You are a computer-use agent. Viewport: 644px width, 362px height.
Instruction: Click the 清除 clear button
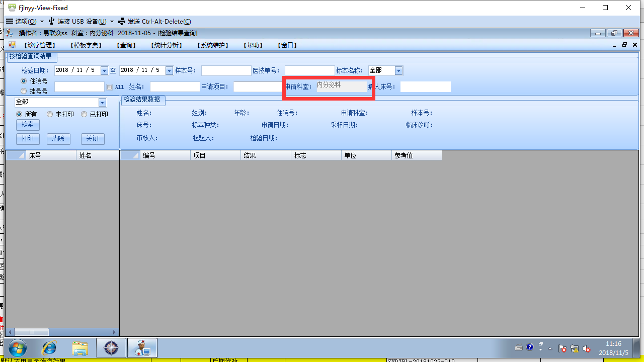click(x=58, y=139)
